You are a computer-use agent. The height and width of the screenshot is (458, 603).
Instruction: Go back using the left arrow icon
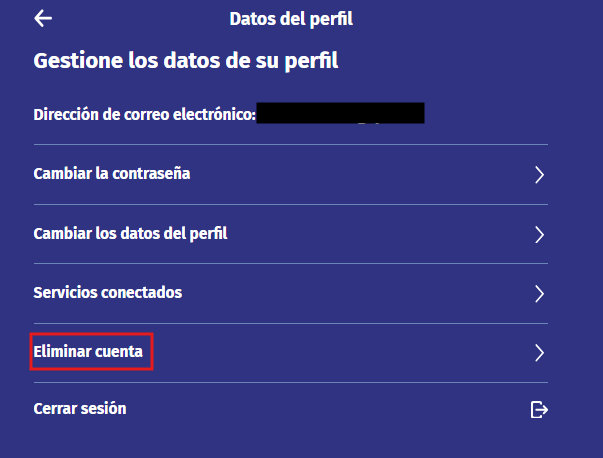tap(43, 18)
